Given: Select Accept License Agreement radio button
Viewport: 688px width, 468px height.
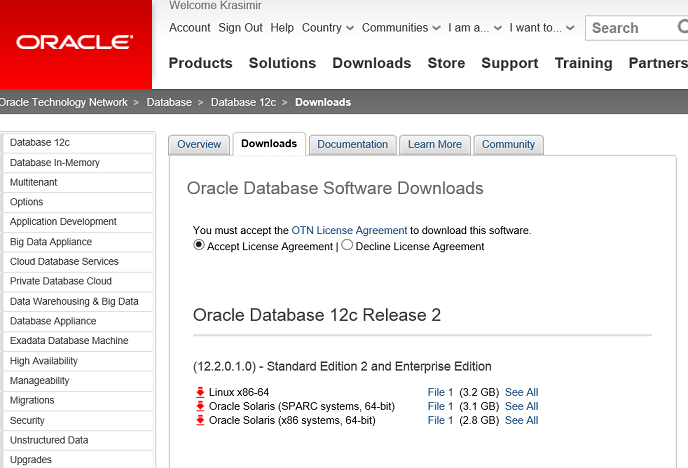Looking at the screenshot, I should coord(199,245).
